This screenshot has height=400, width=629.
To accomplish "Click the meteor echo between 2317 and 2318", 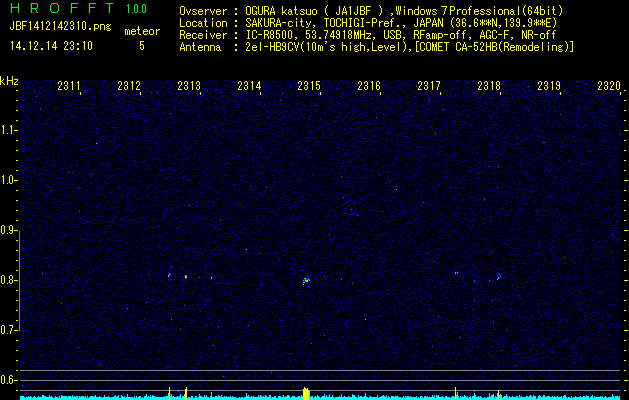I will tap(456, 273).
